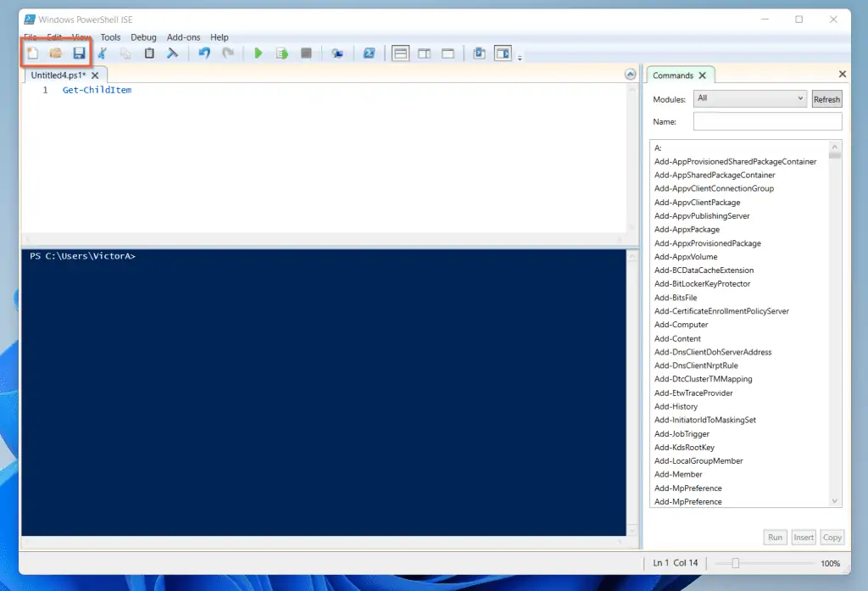Screen dimensions: 868x591
Task: Show script pane maximized layout
Action: point(448,53)
